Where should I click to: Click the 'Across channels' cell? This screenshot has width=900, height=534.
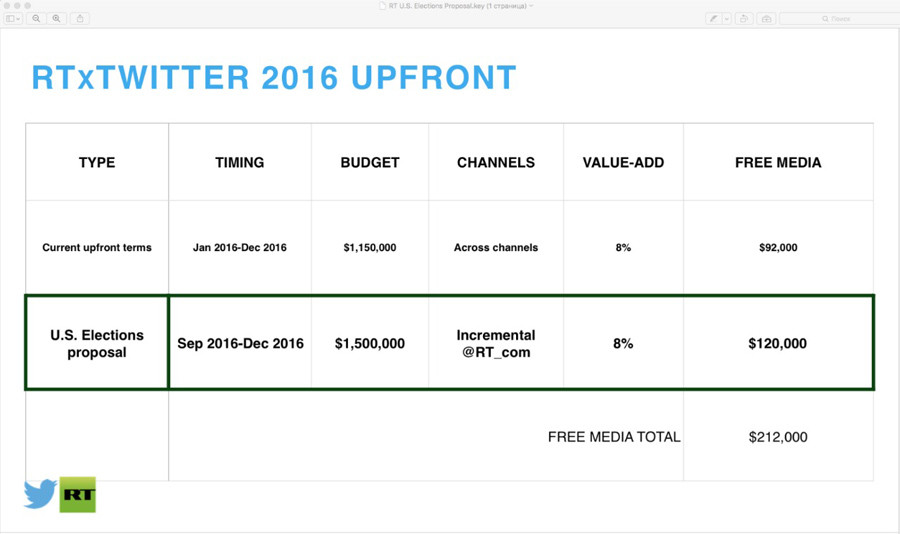coord(496,247)
